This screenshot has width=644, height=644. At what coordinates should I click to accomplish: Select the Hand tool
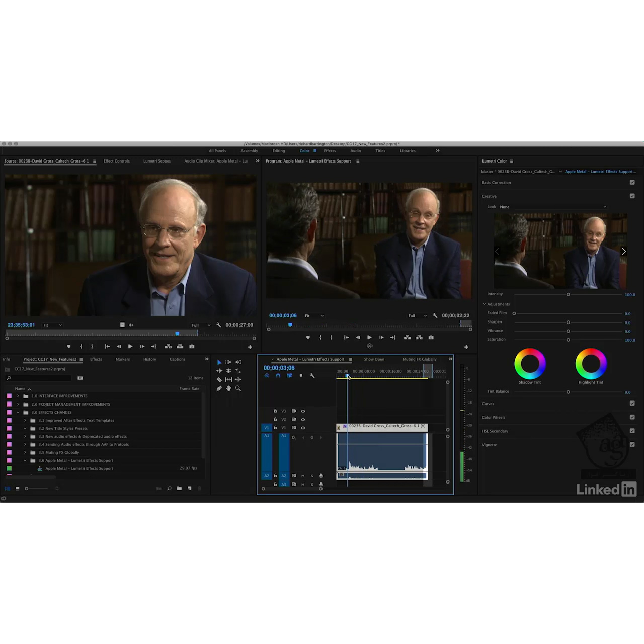click(228, 388)
